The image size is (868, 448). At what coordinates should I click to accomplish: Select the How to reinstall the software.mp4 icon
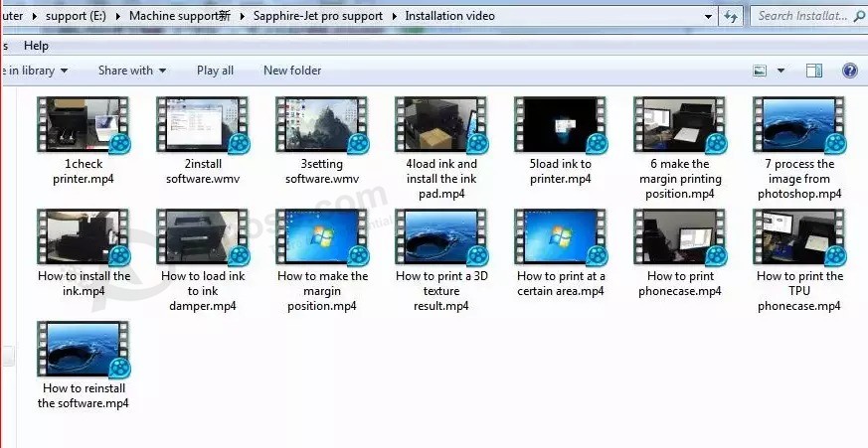click(84, 350)
